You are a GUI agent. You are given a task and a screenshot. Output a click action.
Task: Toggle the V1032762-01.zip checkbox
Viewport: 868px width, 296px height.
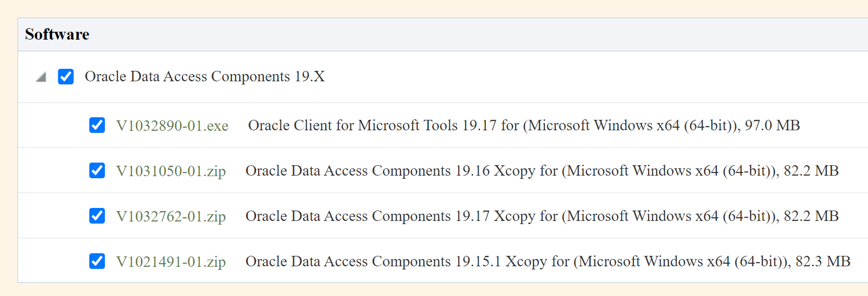click(97, 216)
